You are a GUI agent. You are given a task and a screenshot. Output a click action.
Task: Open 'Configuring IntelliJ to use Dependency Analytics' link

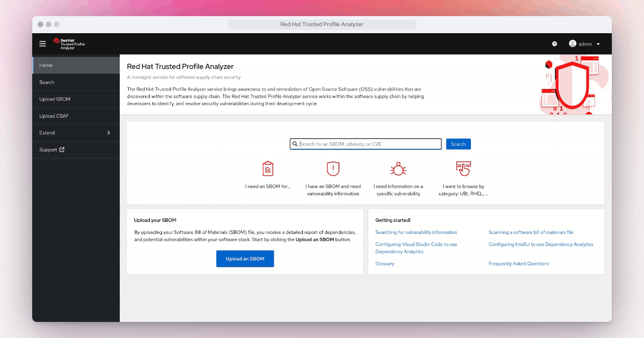541,244
